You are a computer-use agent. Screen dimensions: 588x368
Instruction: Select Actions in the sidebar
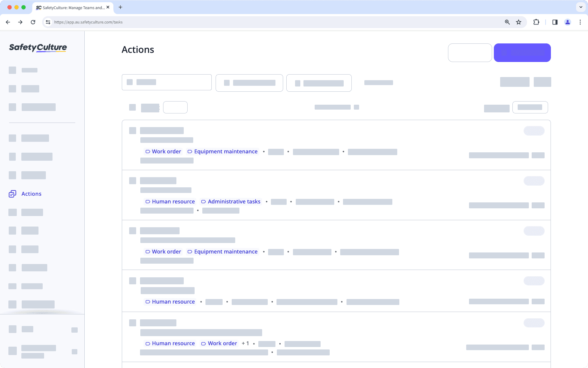31,194
